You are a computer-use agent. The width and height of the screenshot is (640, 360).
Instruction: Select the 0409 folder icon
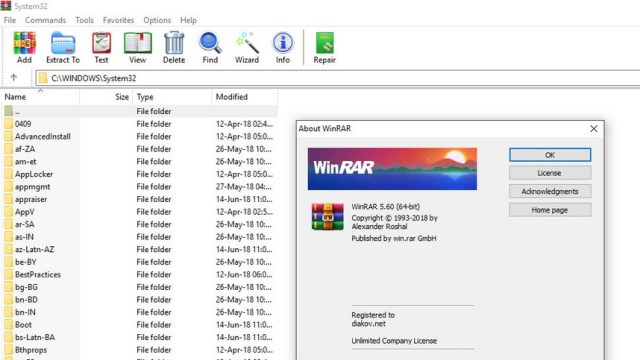pos(9,124)
